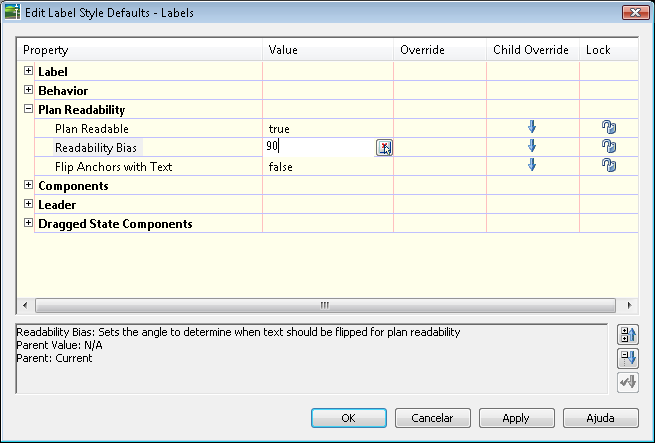Viewport: 655px width, 443px height.
Task: Toggle lock for Plan Readable
Action: [609, 127]
